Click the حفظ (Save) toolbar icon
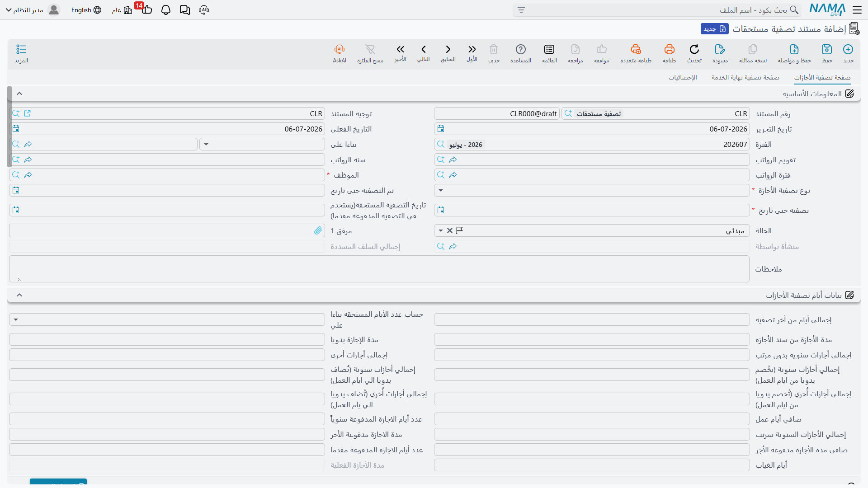 [827, 49]
